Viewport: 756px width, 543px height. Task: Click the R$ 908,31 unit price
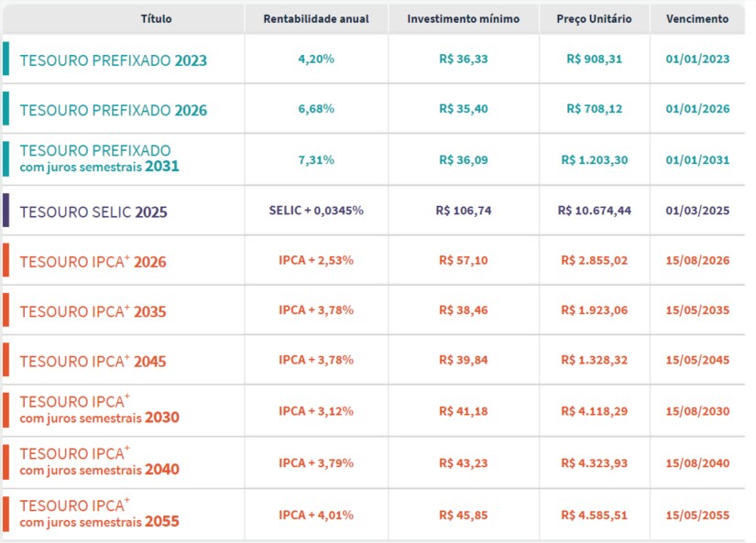tap(594, 59)
